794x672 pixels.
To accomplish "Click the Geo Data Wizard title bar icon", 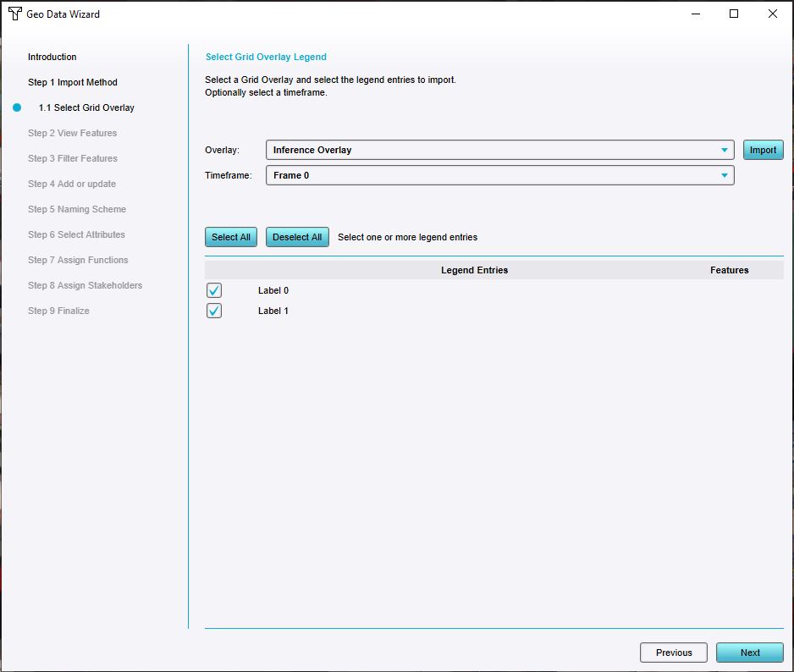I will click(15, 14).
